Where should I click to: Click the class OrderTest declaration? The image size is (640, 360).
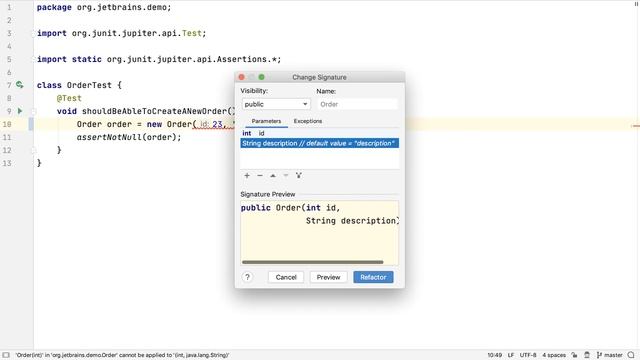(79, 85)
